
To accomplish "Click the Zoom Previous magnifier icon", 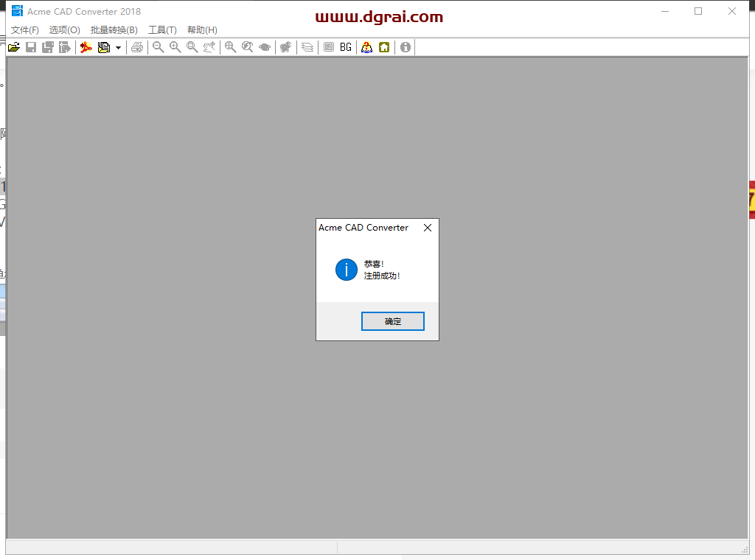I will [x=248, y=47].
